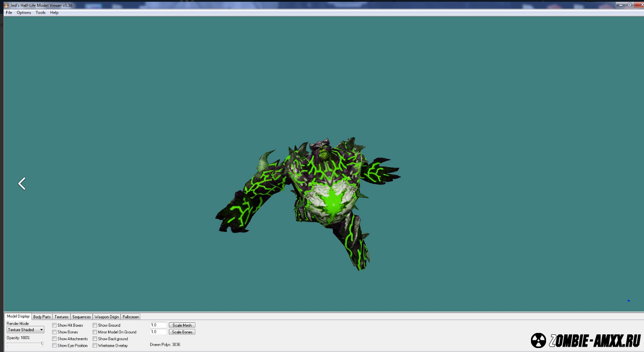Viewport: 644px width, 352px height.
Task: Click the Render Mode label
Action: click(x=18, y=324)
